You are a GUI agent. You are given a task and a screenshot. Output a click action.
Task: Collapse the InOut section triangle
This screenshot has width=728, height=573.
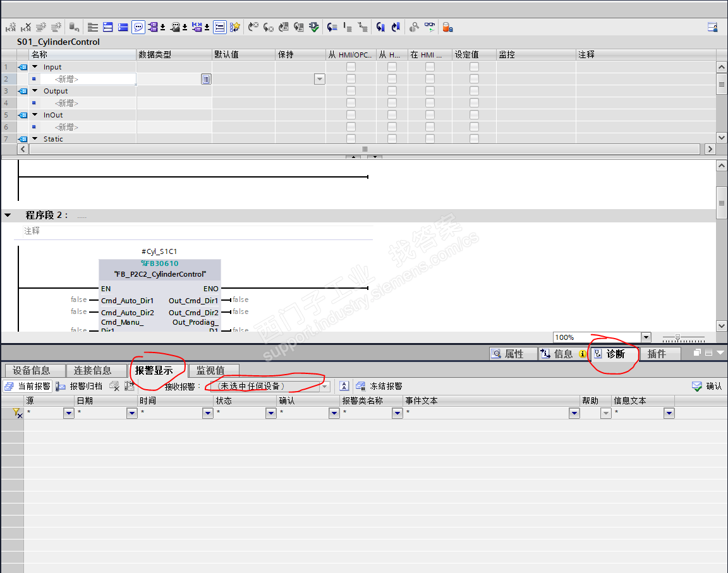tap(35, 114)
